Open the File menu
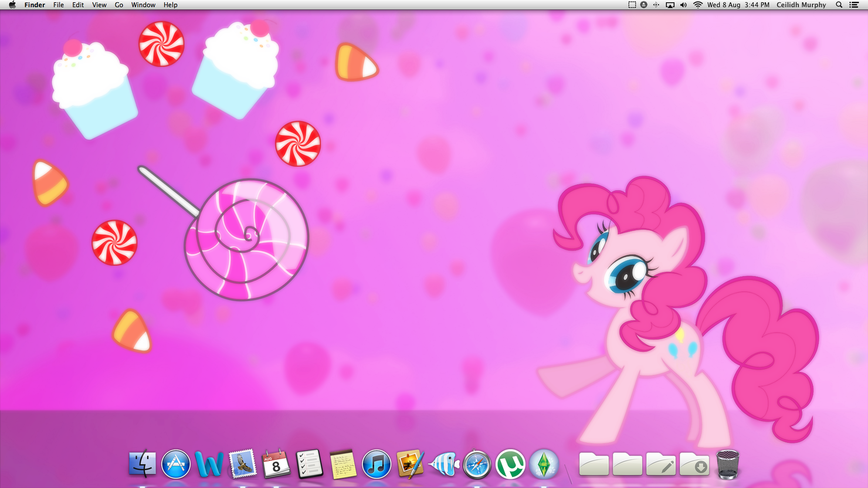 point(59,5)
